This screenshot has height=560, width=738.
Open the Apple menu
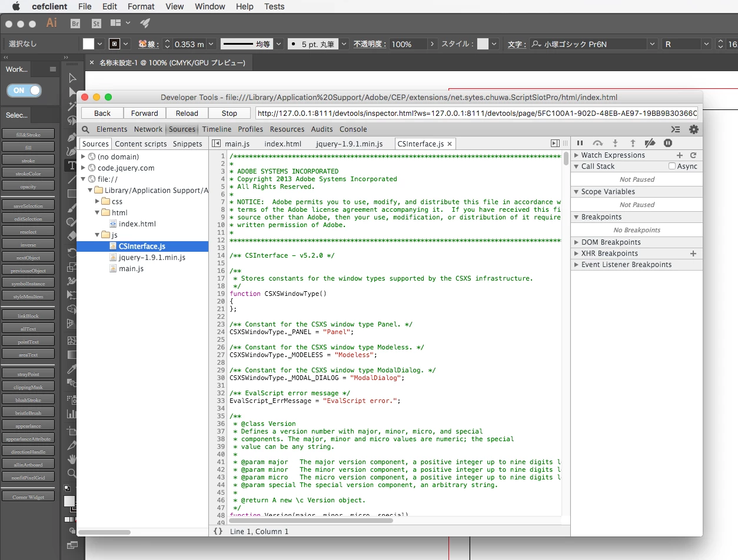click(x=16, y=6)
